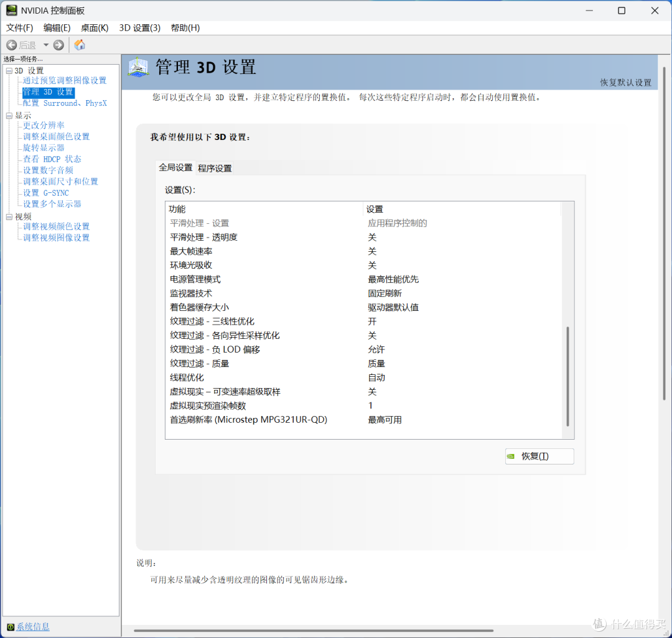Screen dimensions: 672x638
Task: Click the settings list vertical scrollbar thumb
Action: click(x=568, y=376)
